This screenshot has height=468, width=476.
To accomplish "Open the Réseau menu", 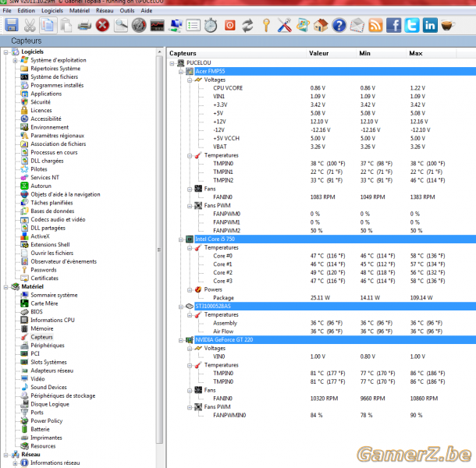I will pos(105,11).
